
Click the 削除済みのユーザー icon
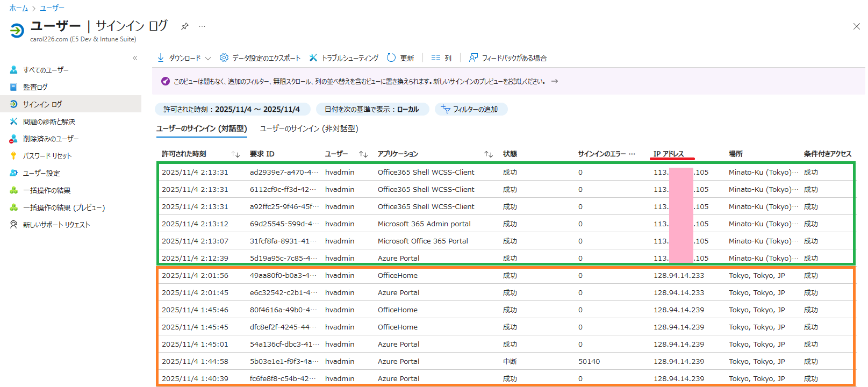(13, 139)
